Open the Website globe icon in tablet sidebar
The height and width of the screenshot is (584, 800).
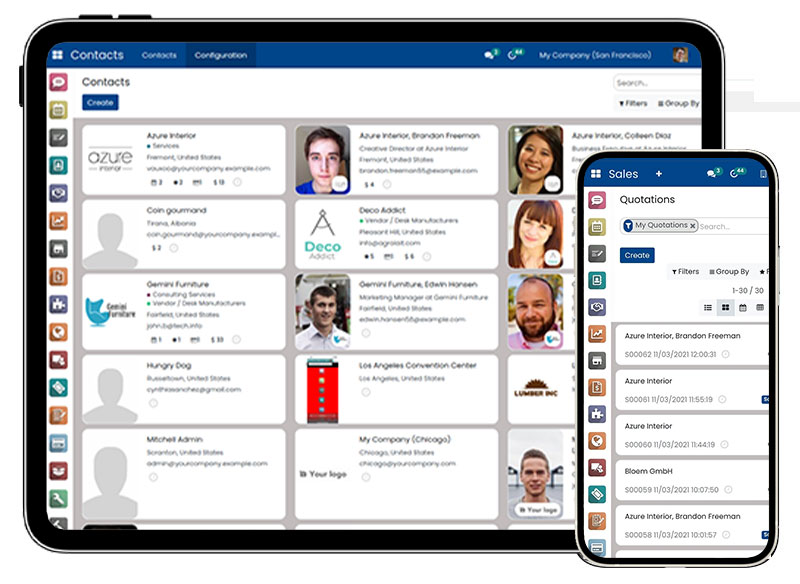58,332
